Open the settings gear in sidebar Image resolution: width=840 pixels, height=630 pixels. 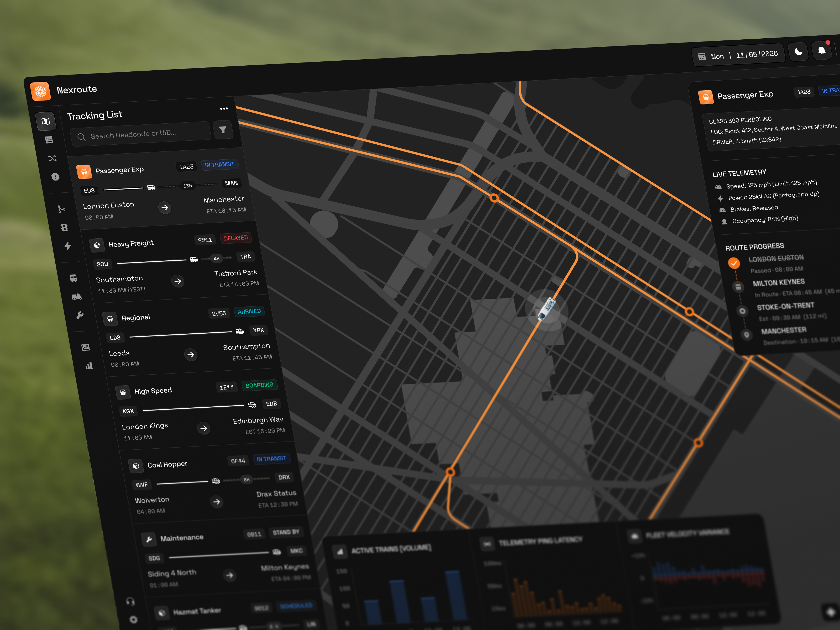click(133, 619)
